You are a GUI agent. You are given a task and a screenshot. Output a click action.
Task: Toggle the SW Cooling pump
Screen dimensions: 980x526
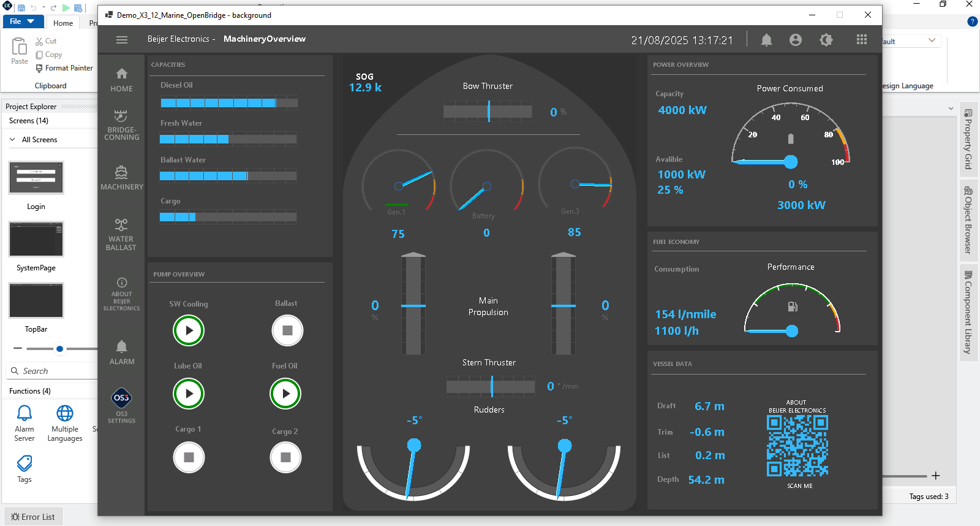[x=189, y=330]
